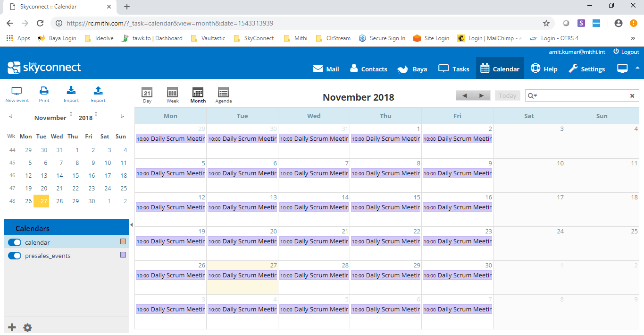
Task: Switch to Day view icon
Action: (x=147, y=95)
